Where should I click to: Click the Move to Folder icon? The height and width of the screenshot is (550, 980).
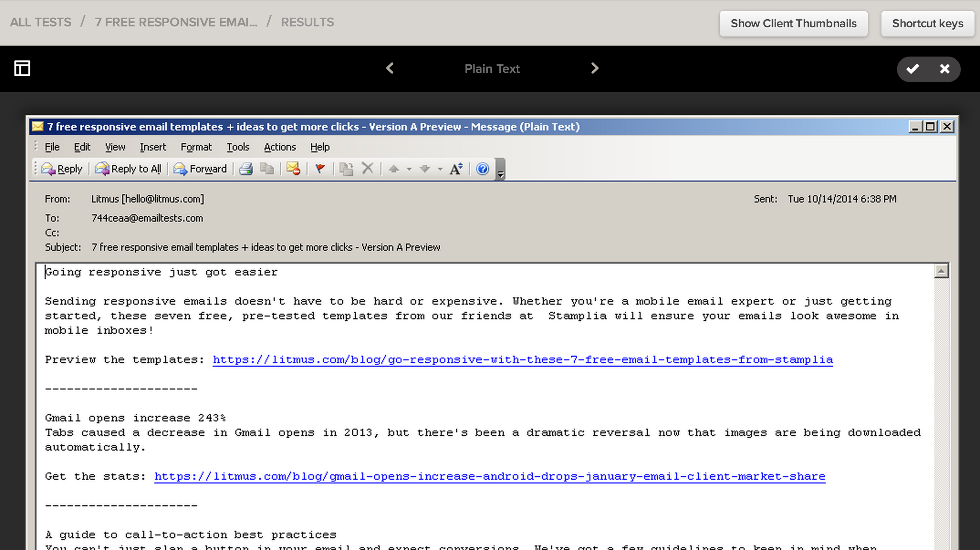point(346,169)
